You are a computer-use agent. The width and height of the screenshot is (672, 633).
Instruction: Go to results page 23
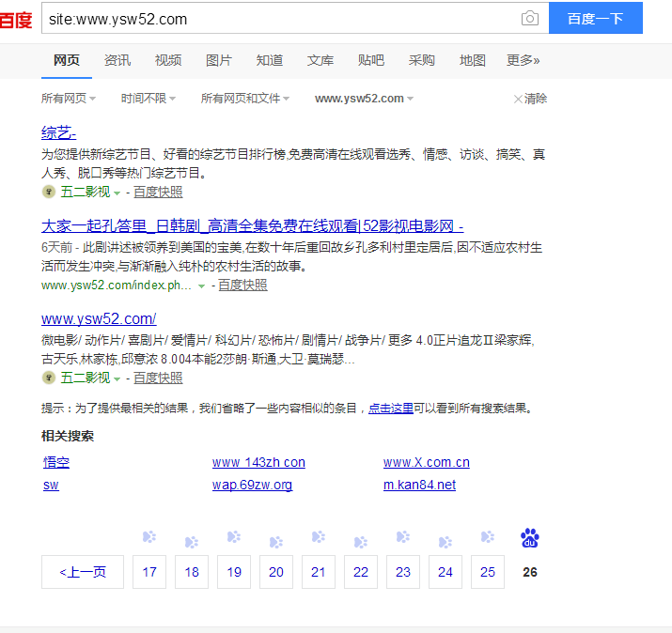pyautogui.click(x=403, y=572)
